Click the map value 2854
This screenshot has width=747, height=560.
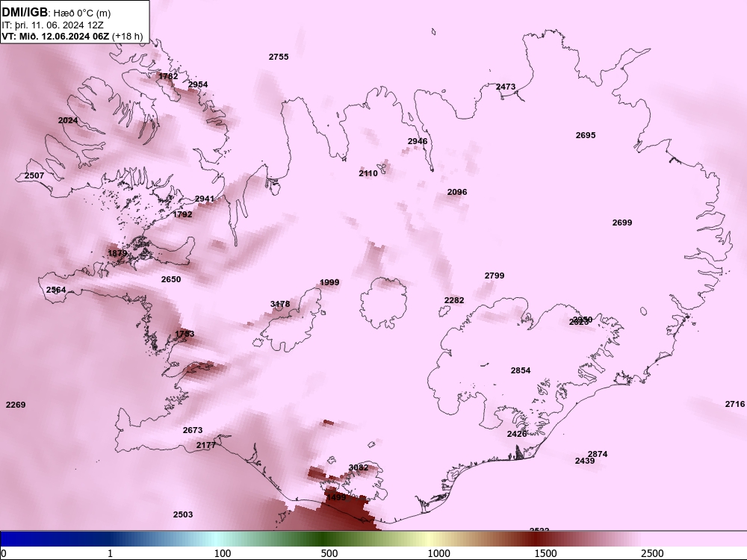click(x=520, y=370)
